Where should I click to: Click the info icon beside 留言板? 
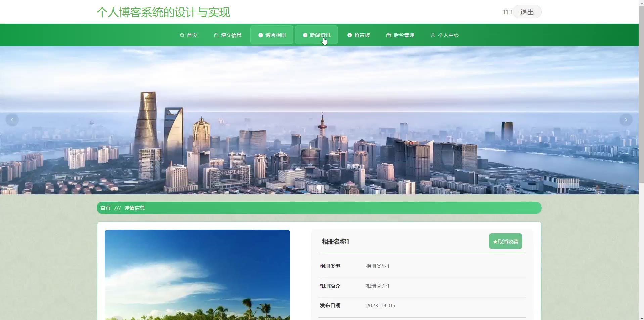(x=349, y=35)
